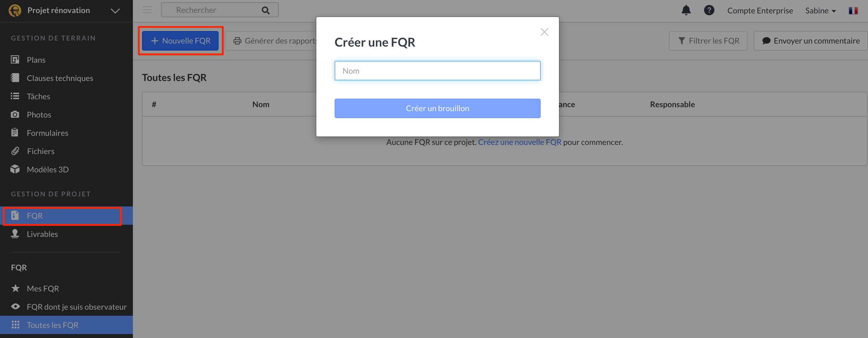
Task: Go to Tâches in the sidebar
Action: (66, 96)
